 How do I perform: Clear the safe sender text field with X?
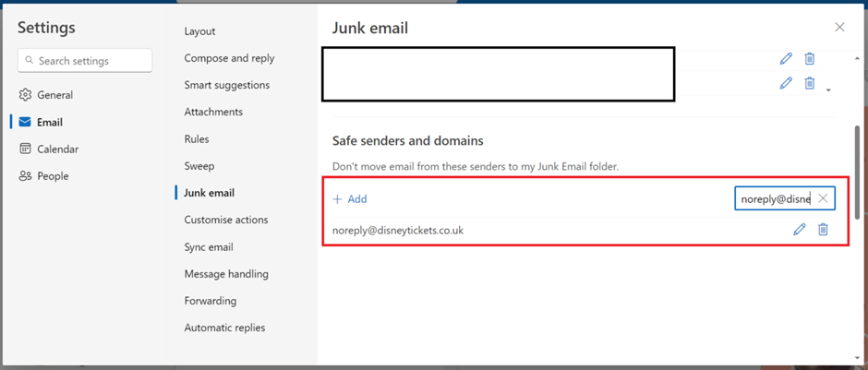[823, 199]
